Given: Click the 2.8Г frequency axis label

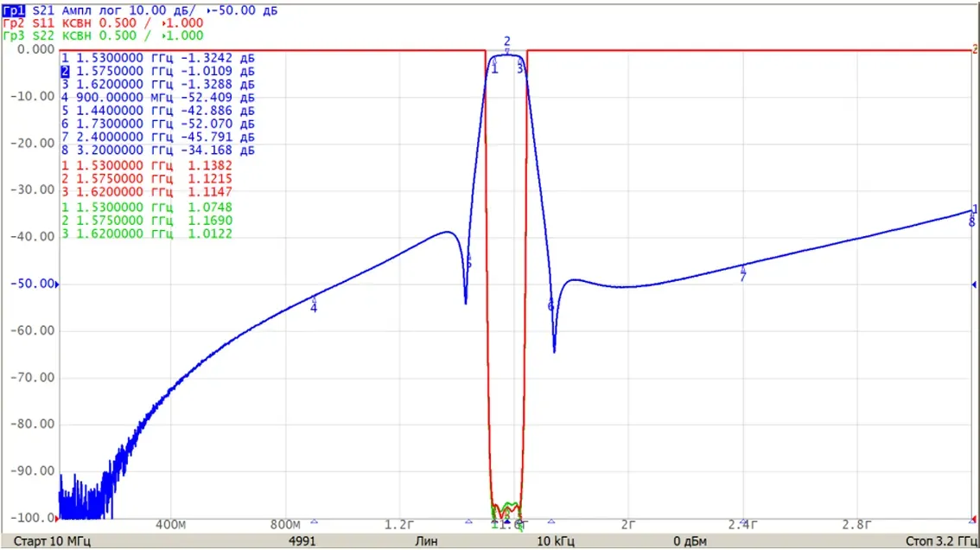Looking at the screenshot, I should click(x=856, y=524).
